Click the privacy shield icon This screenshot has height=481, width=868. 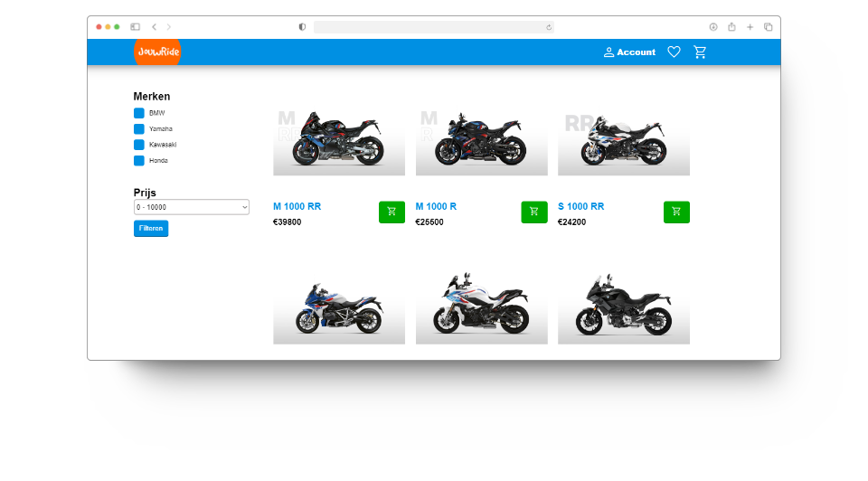pyautogui.click(x=302, y=26)
